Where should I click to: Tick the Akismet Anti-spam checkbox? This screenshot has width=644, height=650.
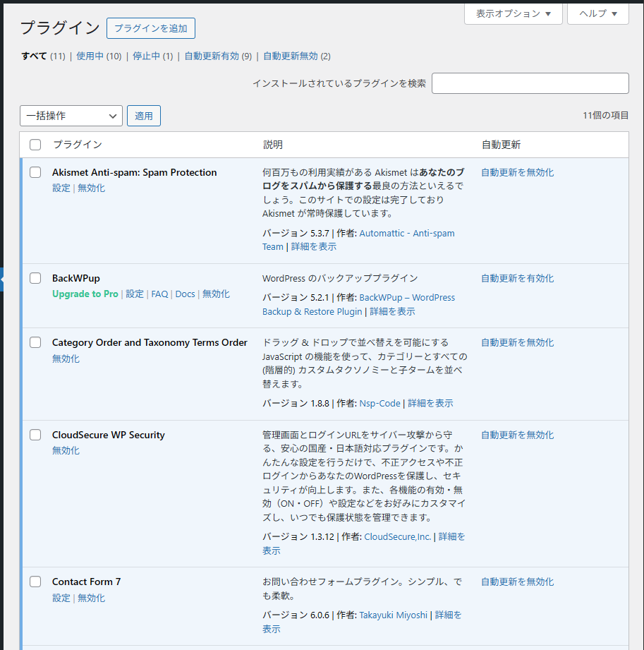tap(35, 172)
